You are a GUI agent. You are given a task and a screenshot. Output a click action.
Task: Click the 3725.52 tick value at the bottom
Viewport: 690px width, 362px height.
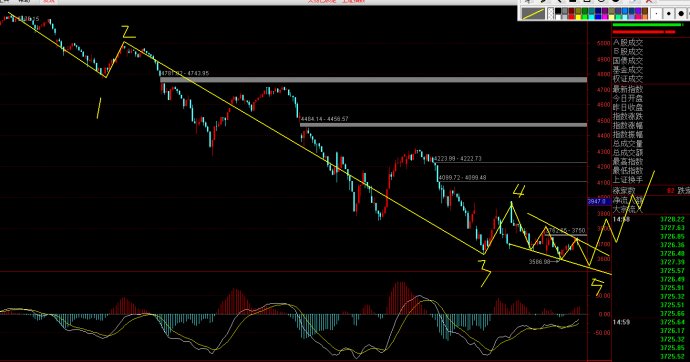click(x=672, y=356)
